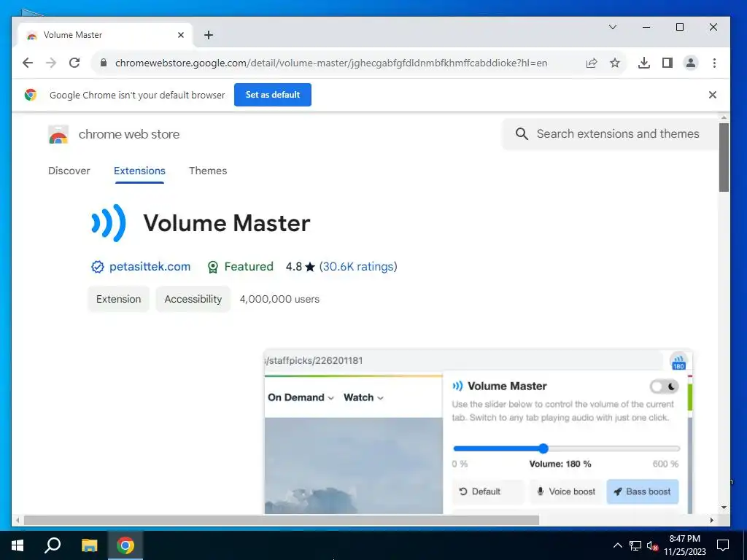Click the padlock site info icon
Image resolution: width=747 pixels, height=560 pixels.
(x=104, y=63)
